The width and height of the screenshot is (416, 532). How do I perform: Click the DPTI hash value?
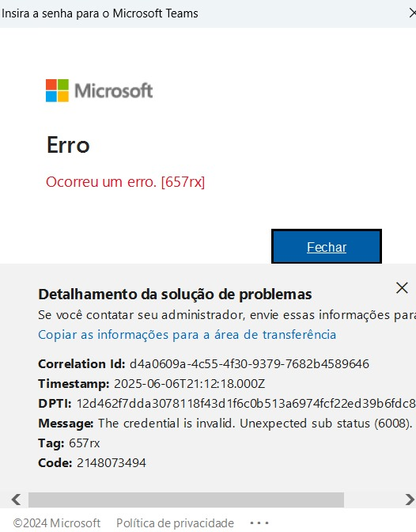coord(246,404)
